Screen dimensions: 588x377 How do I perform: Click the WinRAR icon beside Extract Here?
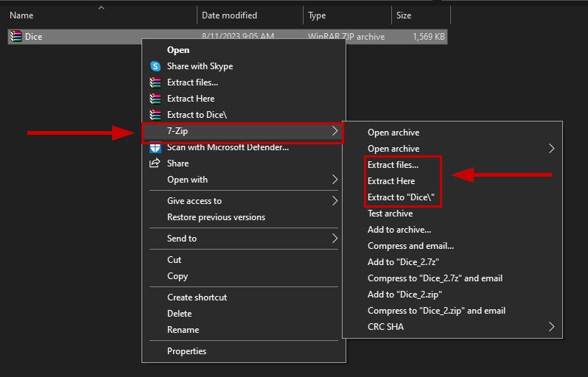155,99
